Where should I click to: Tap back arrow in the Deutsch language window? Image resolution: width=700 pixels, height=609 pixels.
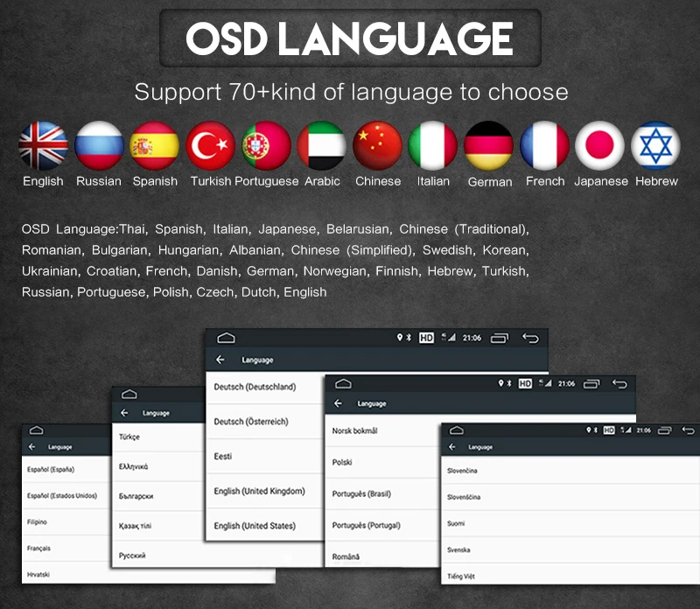220,360
